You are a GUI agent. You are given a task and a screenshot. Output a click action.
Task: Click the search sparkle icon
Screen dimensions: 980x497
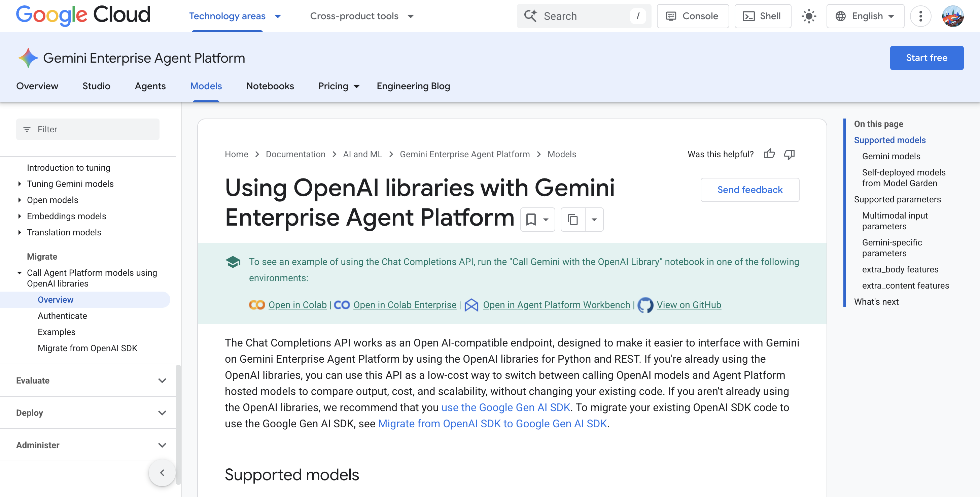pyautogui.click(x=530, y=16)
